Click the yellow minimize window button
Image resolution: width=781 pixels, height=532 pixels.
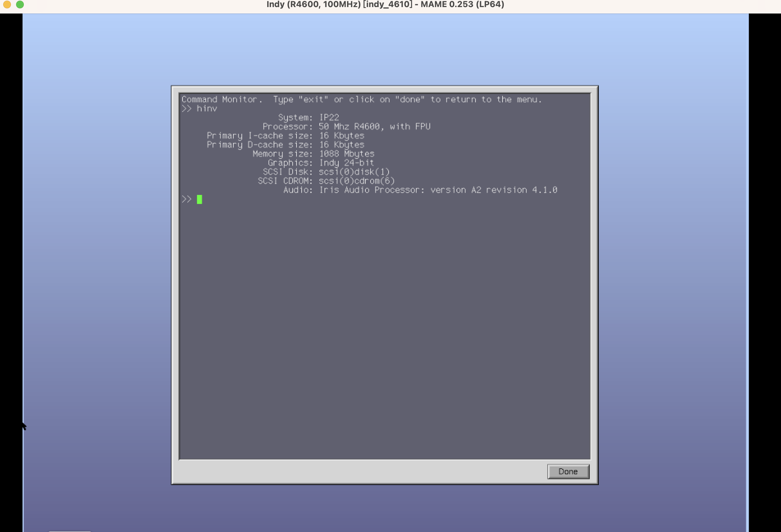(x=7, y=5)
